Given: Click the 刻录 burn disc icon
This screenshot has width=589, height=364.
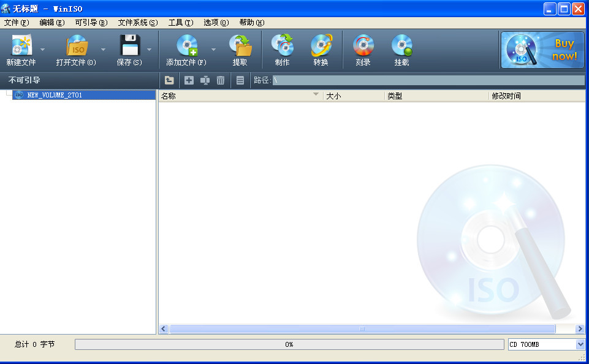Looking at the screenshot, I should (363, 45).
